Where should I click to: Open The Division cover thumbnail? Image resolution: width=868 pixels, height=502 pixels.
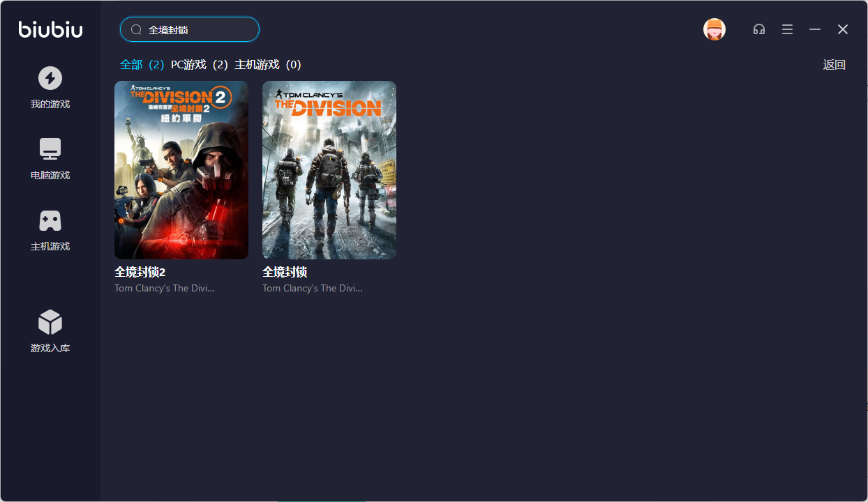pyautogui.click(x=329, y=169)
